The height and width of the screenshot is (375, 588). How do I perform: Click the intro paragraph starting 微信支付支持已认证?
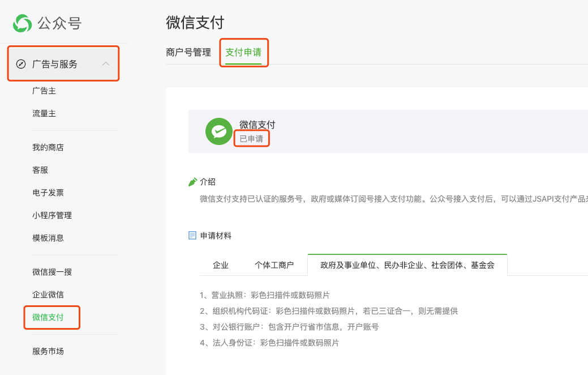(394, 199)
